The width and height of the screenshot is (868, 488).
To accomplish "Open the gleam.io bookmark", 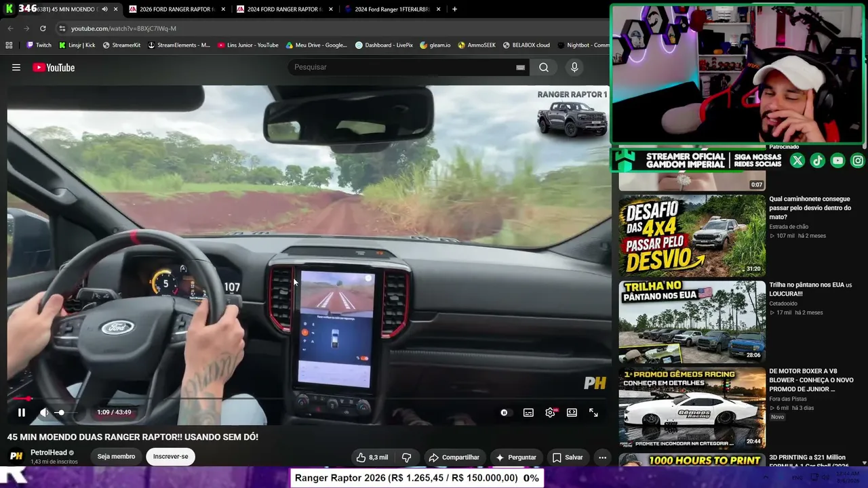I will (x=435, y=45).
